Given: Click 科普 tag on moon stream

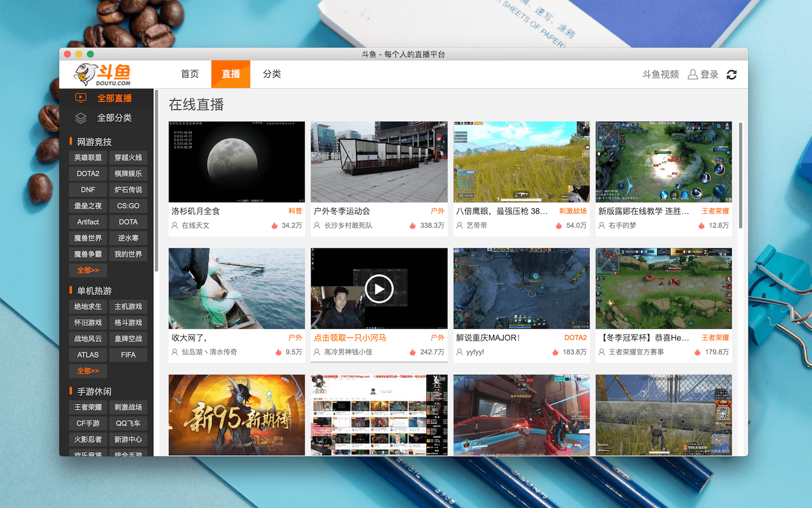Looking at the screenshot, I should click(x=295, y=211).
